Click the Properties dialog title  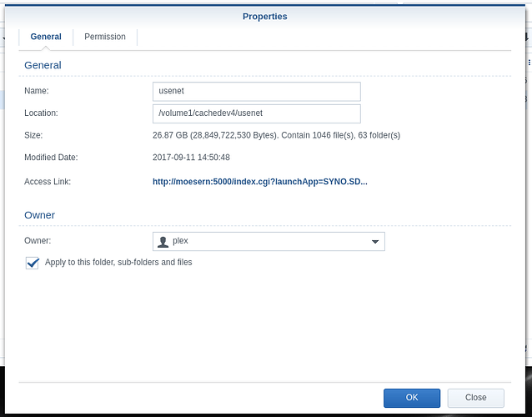pos(264,17)
